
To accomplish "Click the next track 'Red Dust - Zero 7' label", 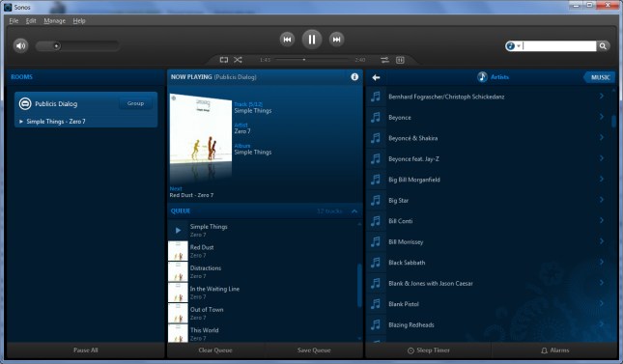I will tap(191, 195).
